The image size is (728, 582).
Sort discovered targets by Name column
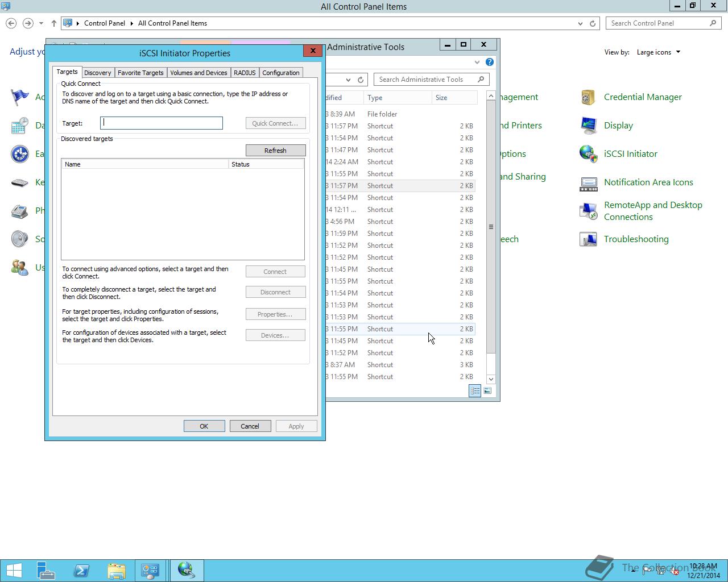tap(145, 164)
